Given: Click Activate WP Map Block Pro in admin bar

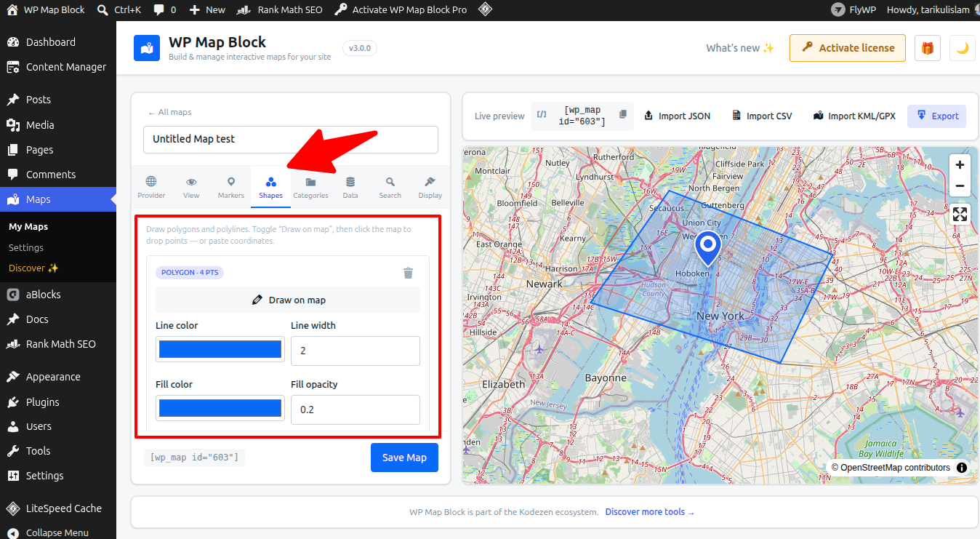Looking at the screenshot, I should click(x=401, y=9).
